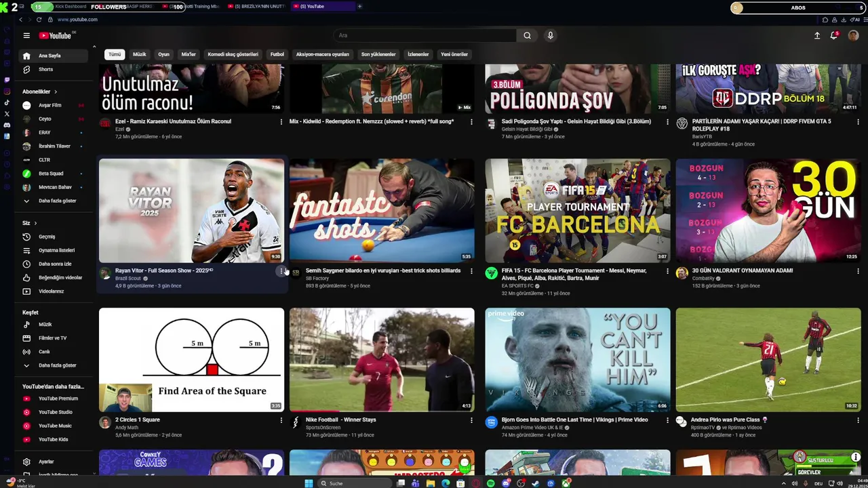This screenshot has width=868, height=488.
Task: Play Find Area of the Square thumbnail
Action: click(x=192, y=360)
